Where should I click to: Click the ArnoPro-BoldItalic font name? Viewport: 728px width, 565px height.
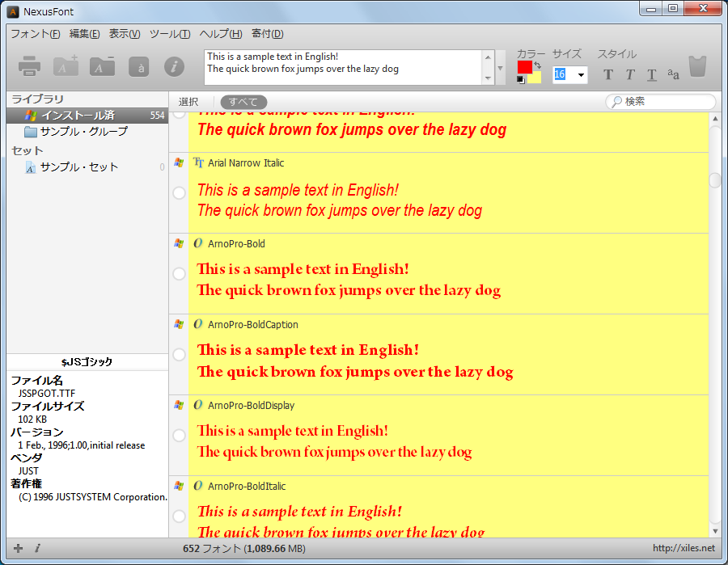[x=247, y=486]
